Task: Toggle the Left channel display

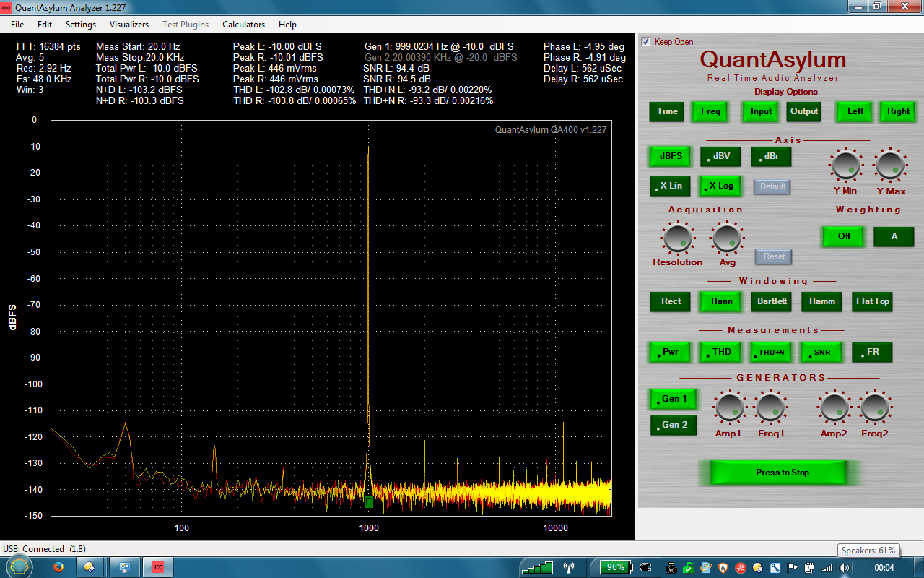Action: (x=855, y=111)
